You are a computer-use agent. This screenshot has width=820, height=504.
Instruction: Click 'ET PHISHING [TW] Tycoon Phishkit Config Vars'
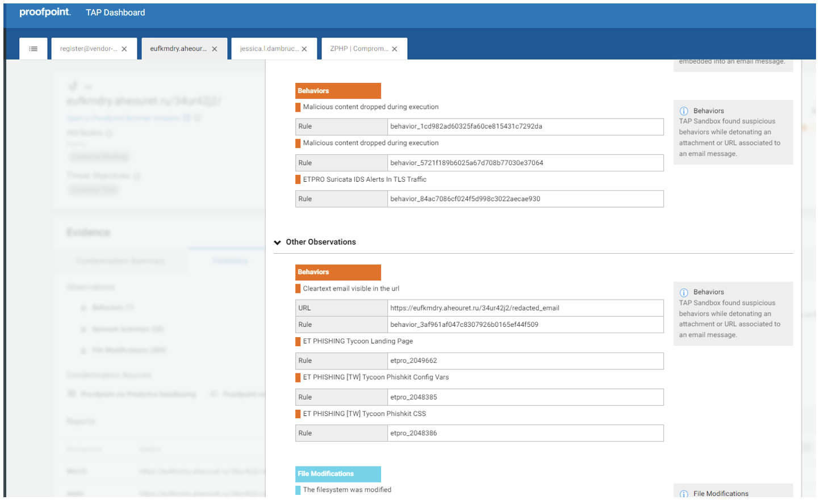[x=376, y=377]
